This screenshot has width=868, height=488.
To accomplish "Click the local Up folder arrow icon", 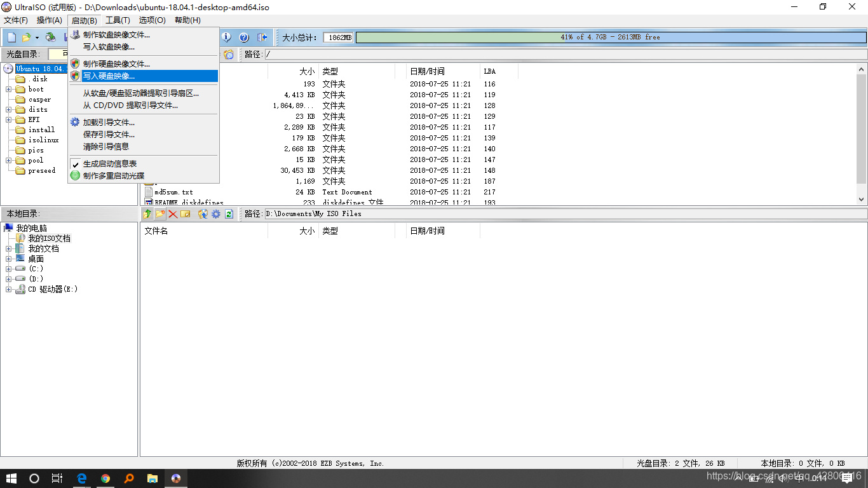I will point(147,214).
